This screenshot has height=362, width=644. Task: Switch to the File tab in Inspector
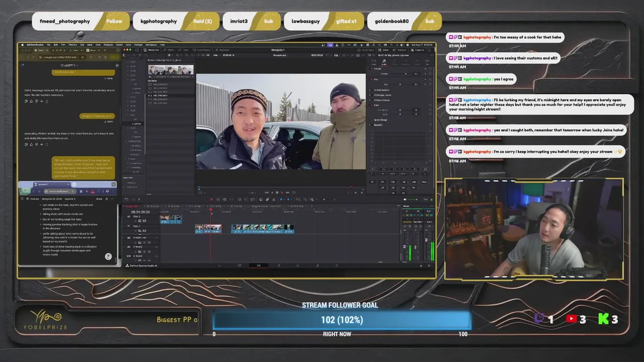click(x=427, y=62)
